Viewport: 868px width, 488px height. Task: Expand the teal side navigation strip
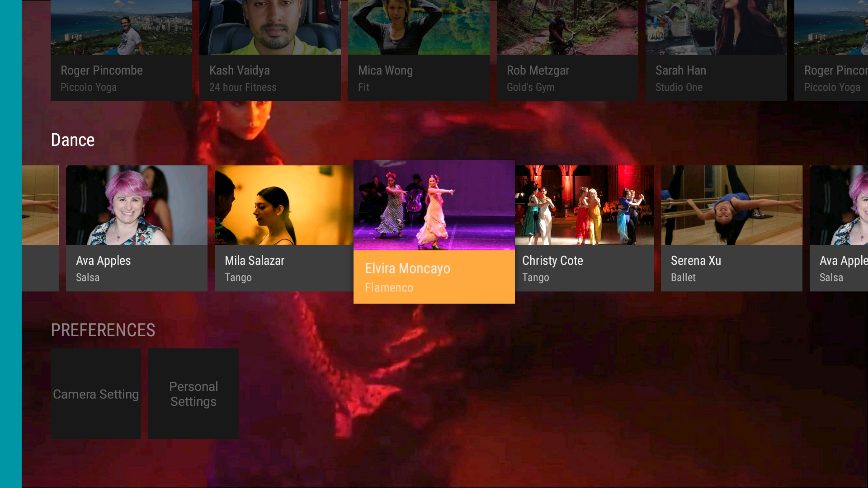[10, 244]
